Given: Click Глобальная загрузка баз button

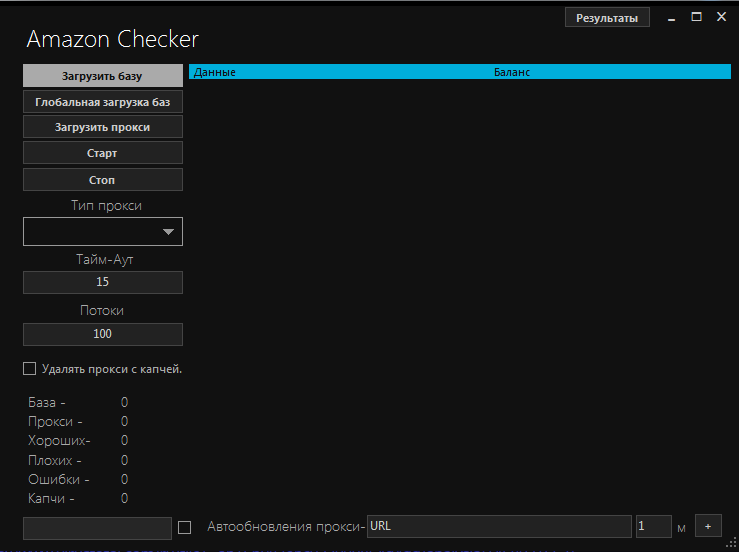Looking at the screenshot, I should (103, 102).
